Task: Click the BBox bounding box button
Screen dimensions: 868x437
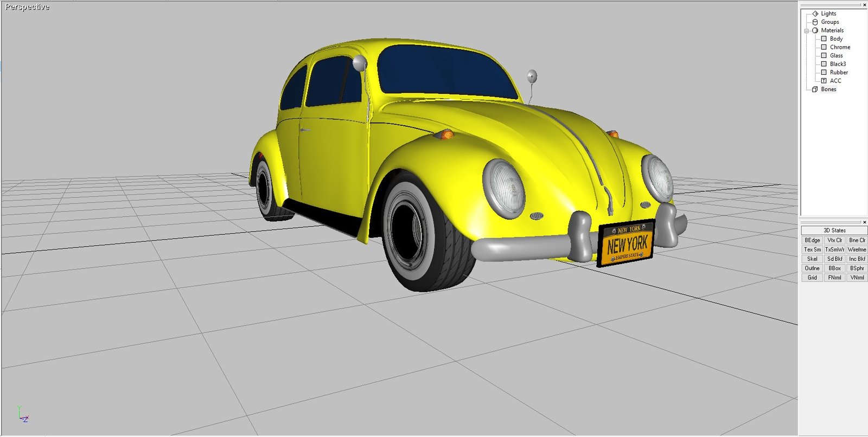Action: [834, 268]
